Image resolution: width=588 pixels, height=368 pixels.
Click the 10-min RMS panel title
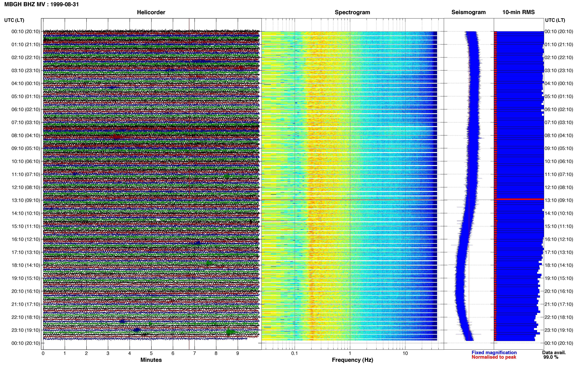[x=518, y=12]
